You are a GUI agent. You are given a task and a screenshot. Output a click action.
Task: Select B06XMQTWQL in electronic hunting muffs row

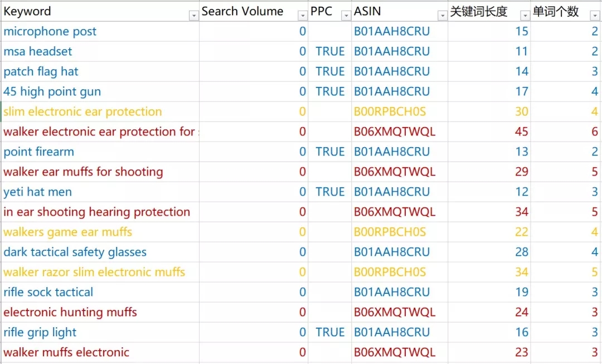(399, 312)
